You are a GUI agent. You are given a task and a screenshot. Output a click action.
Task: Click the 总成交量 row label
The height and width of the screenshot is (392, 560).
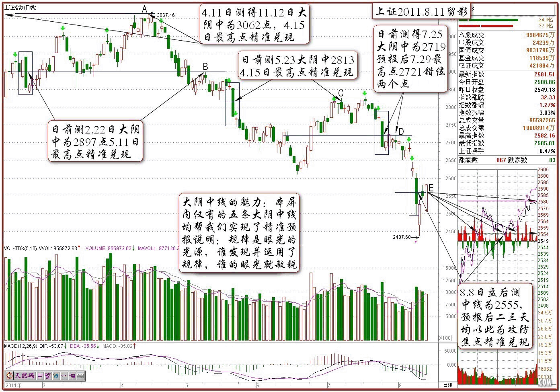coord(471,120)
